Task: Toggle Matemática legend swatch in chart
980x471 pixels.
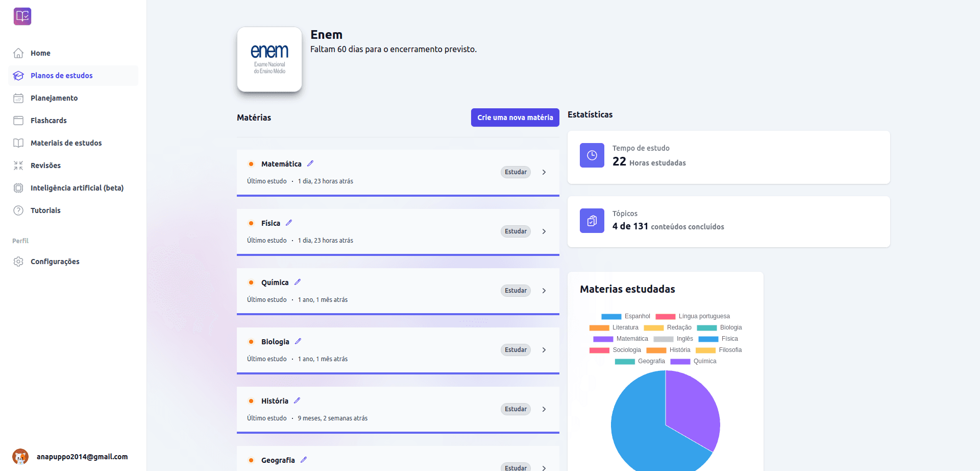Action: [x=603, y=339]
